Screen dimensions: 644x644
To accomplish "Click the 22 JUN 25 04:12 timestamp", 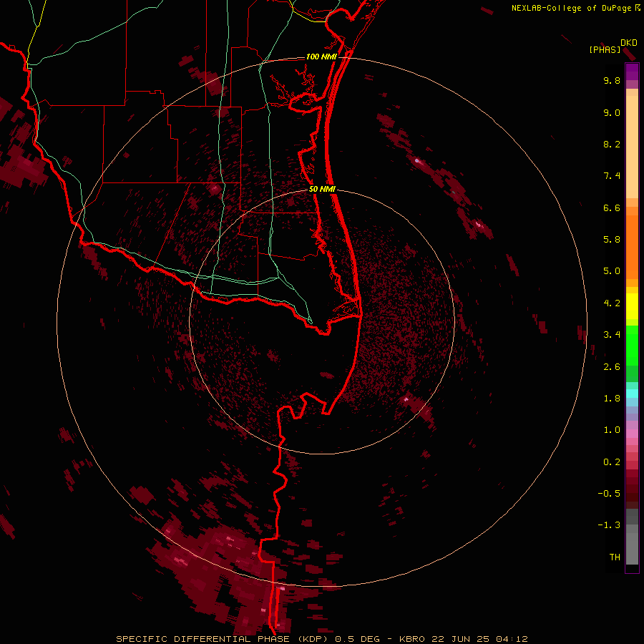I will [x=481, y=639].
